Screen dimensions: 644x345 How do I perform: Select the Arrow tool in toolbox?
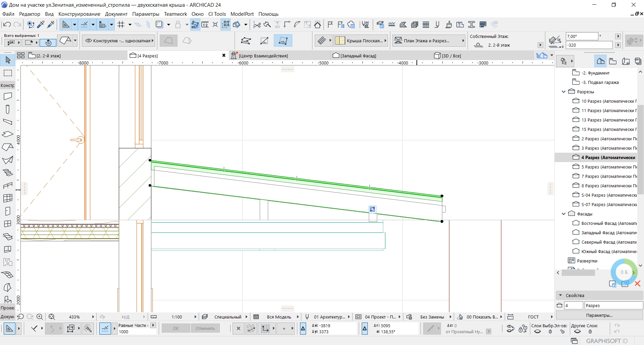tap(8, 60)
